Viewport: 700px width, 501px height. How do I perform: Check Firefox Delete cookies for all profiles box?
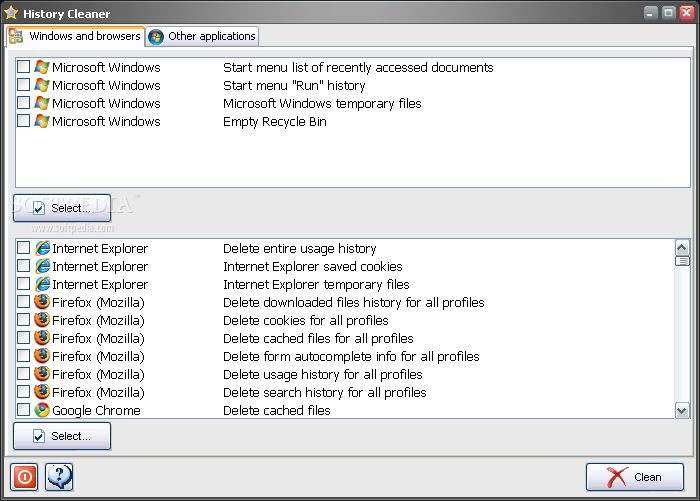(x=23, y=319)
